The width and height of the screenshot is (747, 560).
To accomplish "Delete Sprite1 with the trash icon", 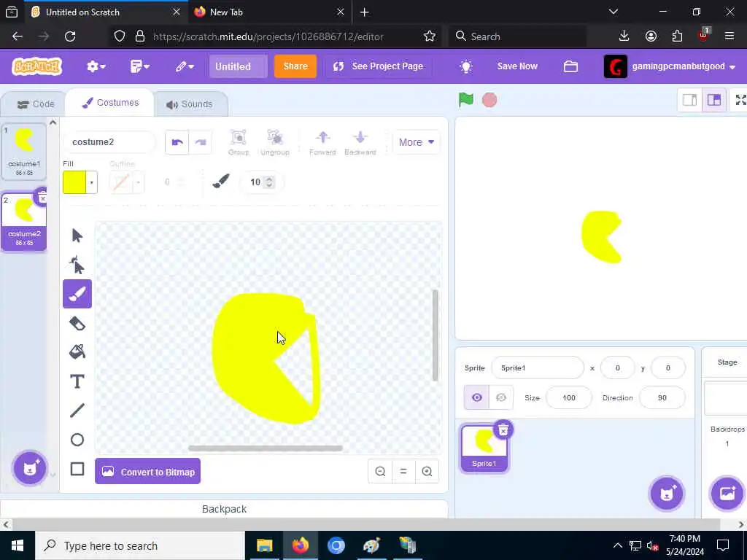I will tap(503, 430).
